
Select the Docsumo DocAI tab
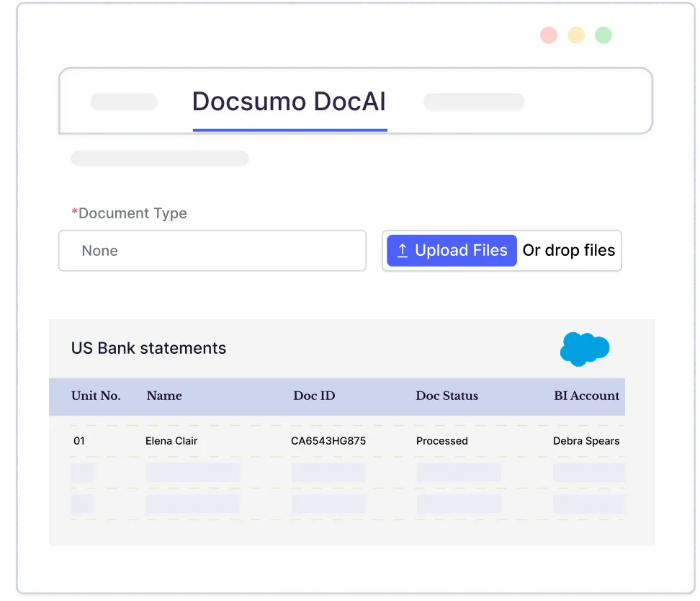tap(290, 102)
